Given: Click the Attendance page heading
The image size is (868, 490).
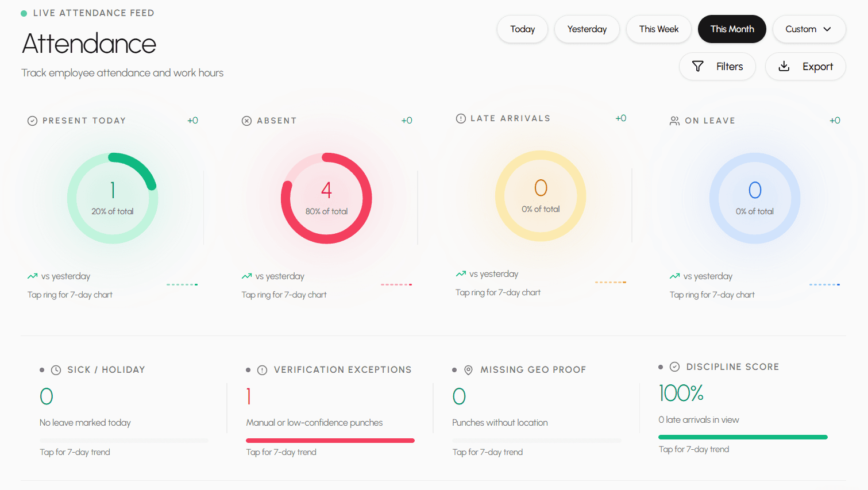Looking at the screenshot, I should [88, 44].
